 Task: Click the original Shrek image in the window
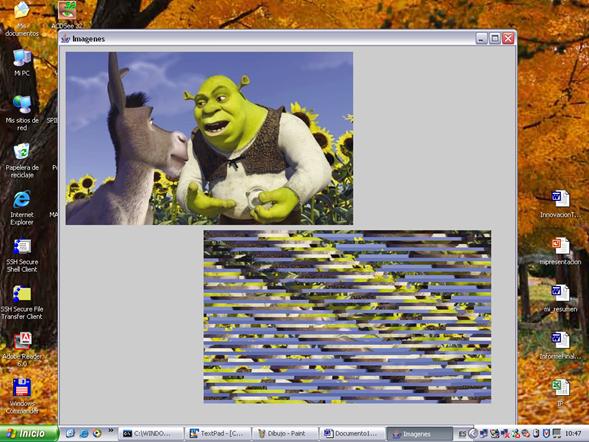coord(209,138)
